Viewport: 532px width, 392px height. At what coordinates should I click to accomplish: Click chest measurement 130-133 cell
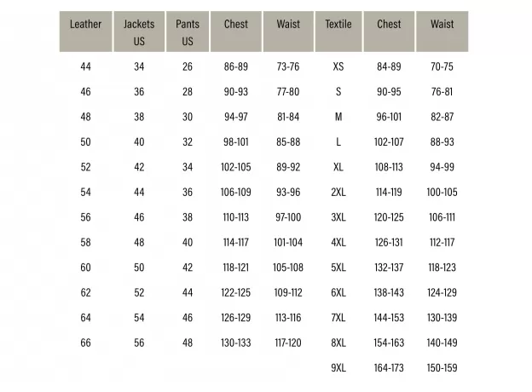[x=236, y=343]
